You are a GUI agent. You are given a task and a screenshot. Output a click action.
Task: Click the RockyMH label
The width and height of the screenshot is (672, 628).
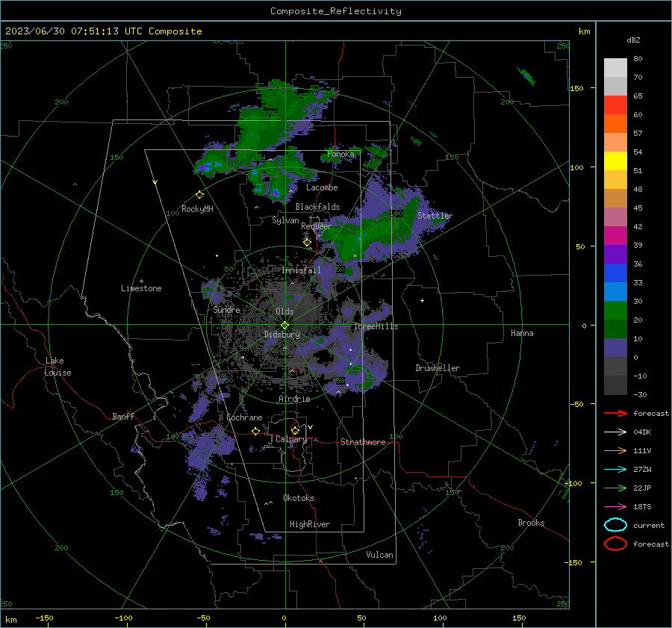(197, 209)
